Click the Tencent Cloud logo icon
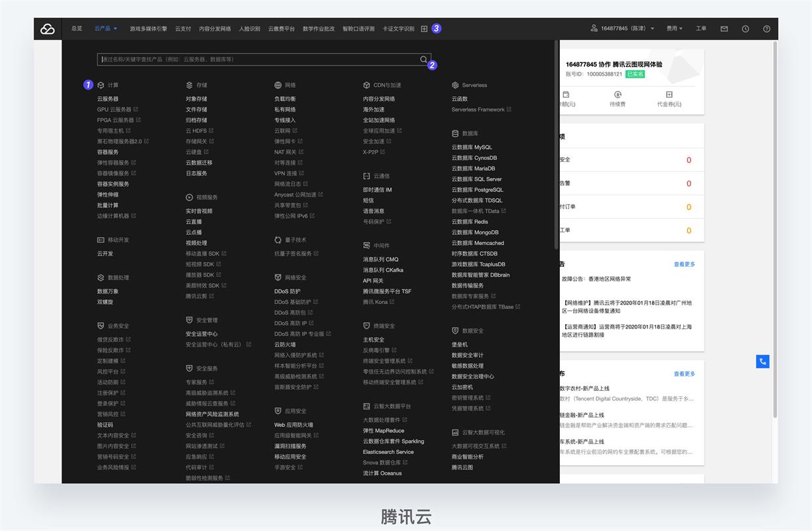Viewport: 812px width, 531px height. [47, 29]
